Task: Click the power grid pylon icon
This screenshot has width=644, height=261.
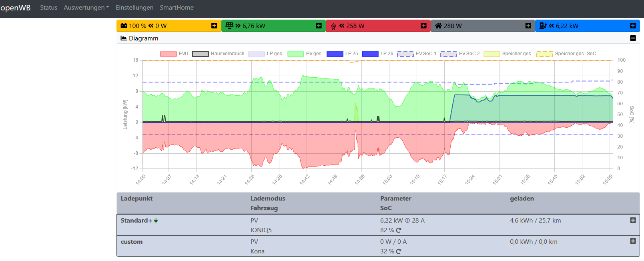Action: click(x=333, y=26)
